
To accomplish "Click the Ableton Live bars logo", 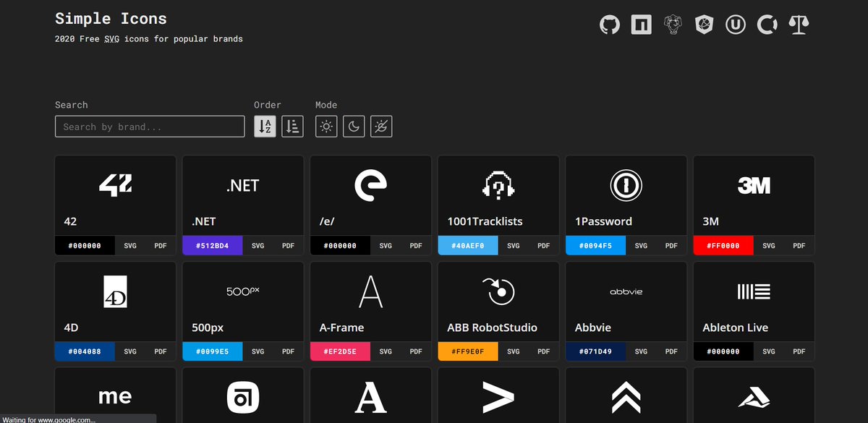I will click(x=754, y=291).
